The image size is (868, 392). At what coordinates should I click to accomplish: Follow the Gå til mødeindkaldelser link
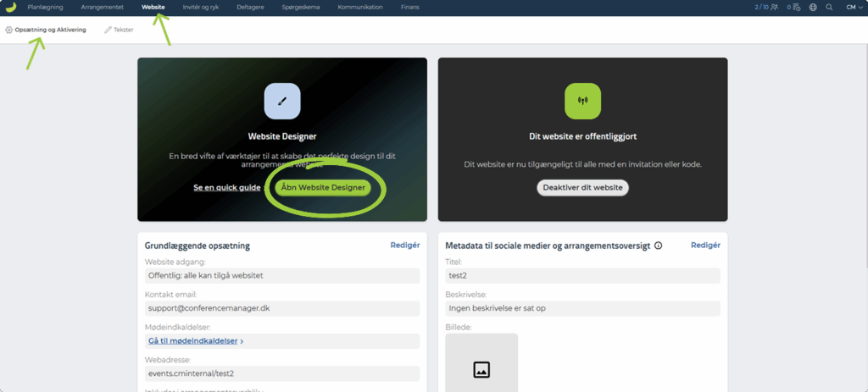click(196, 341)
